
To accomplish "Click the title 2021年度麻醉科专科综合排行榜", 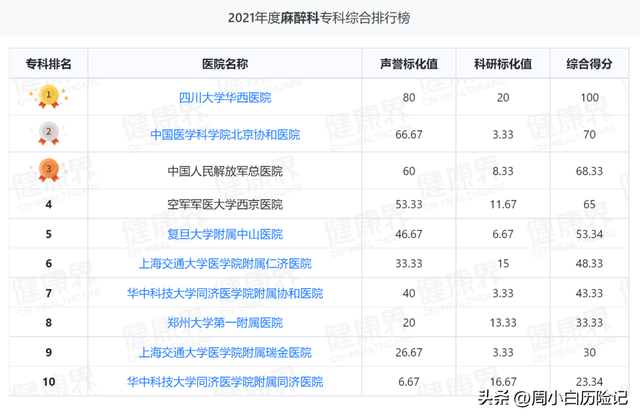I will [x=319, y=18].
